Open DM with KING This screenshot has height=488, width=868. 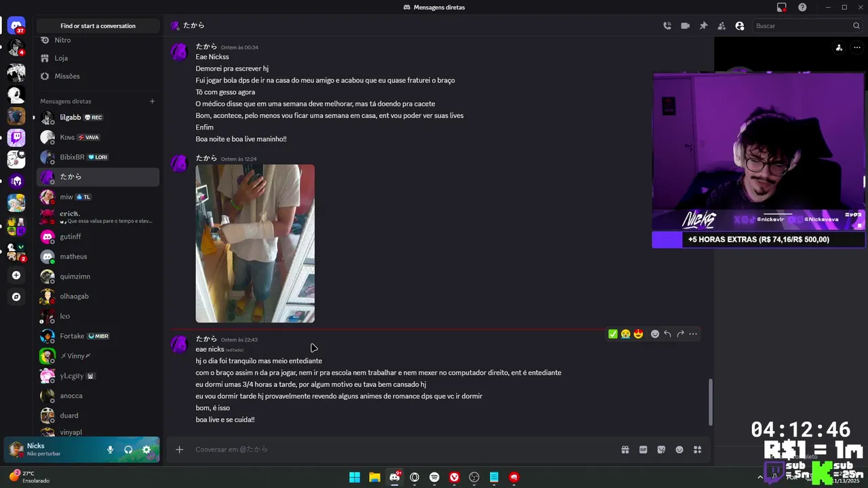coord(98,137)
